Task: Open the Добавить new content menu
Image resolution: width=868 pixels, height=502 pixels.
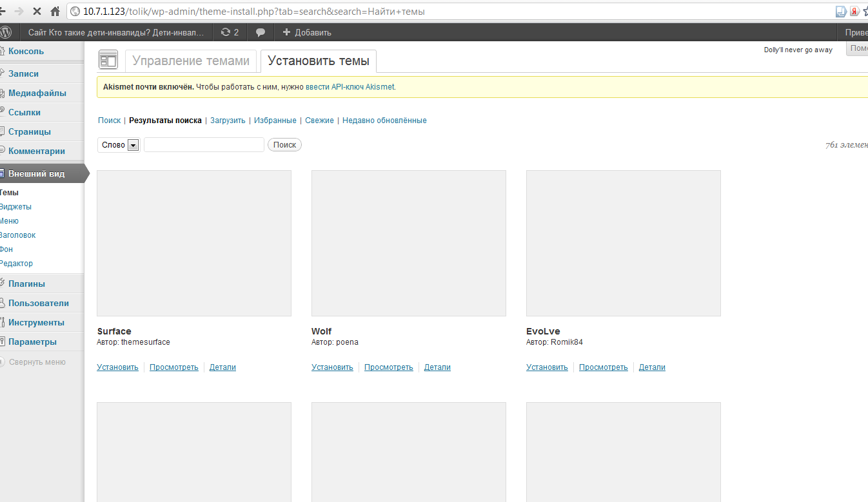Action: pos(307,32)
